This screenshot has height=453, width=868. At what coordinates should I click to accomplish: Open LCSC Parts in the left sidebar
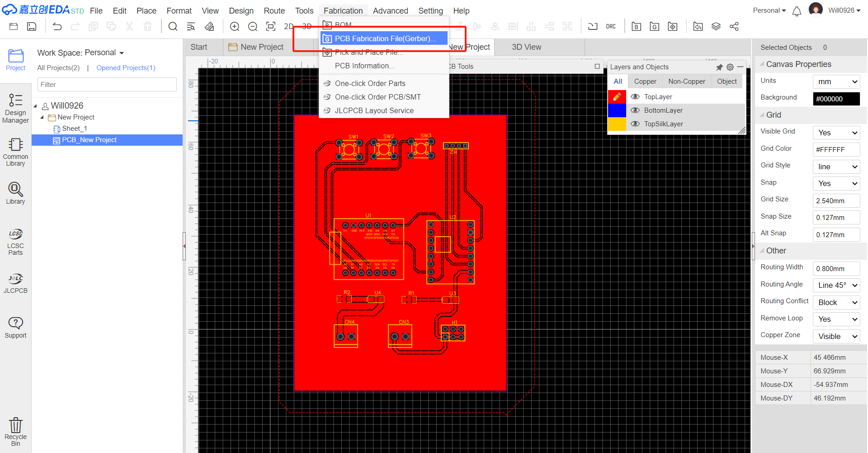click(15, 242)
